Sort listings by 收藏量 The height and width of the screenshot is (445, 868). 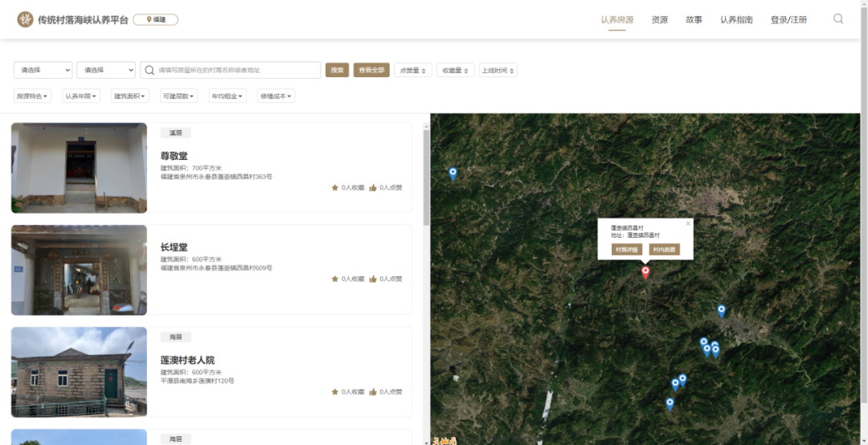tap(456, 71)
